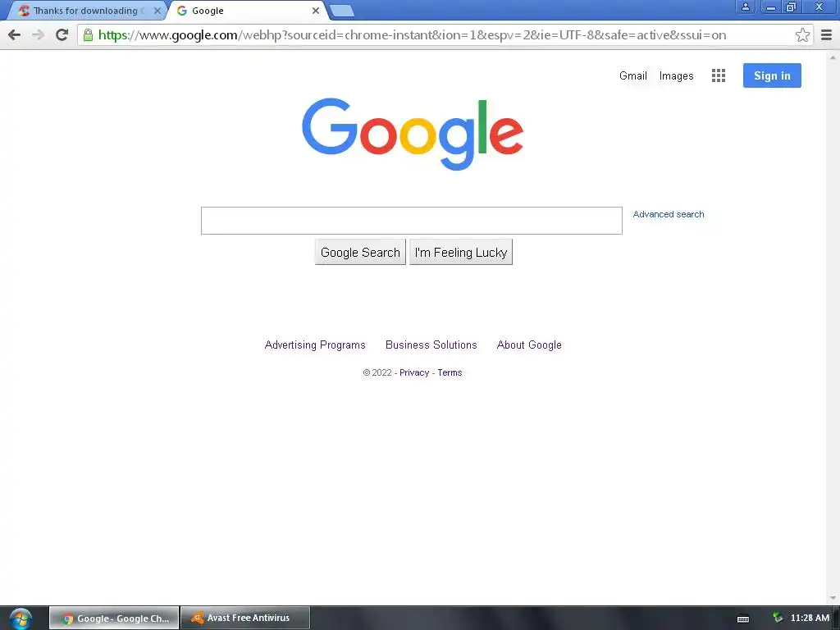Viewport: 840px width, 630px height.
Task: Open the Windows Start menu
Action: (21, 619)
